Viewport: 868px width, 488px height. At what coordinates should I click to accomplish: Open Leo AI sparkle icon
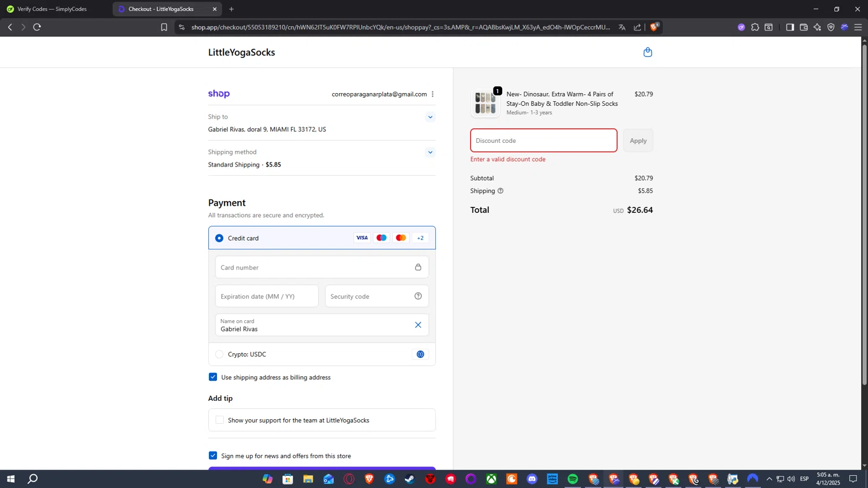coord(817,27)
